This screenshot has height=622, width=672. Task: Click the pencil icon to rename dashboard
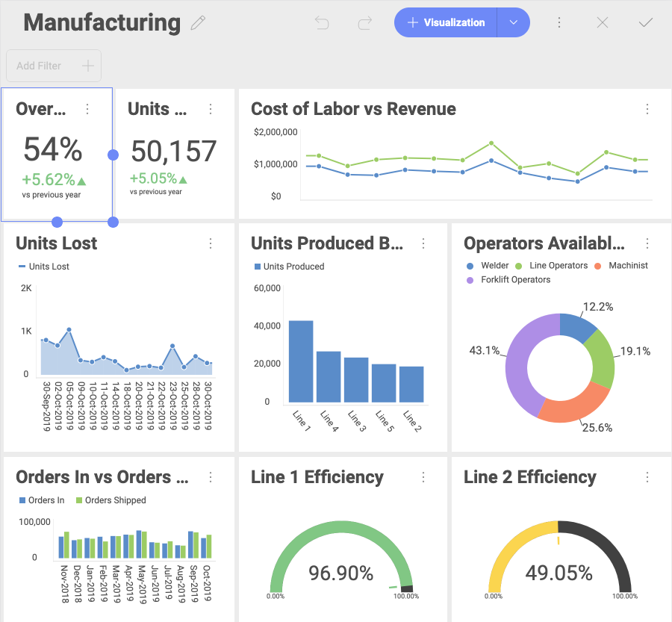pyautogui.click(x=198, y=23)
